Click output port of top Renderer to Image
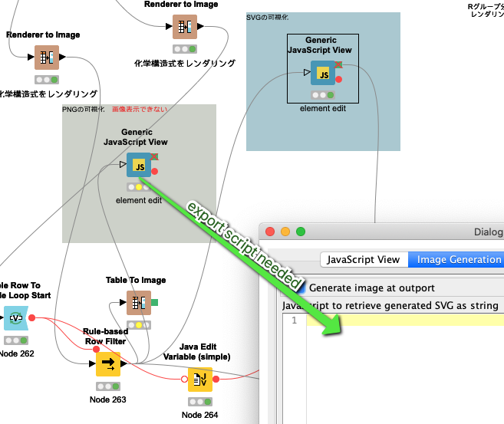This screenshot has height=424, width=504. coord(200,26)
